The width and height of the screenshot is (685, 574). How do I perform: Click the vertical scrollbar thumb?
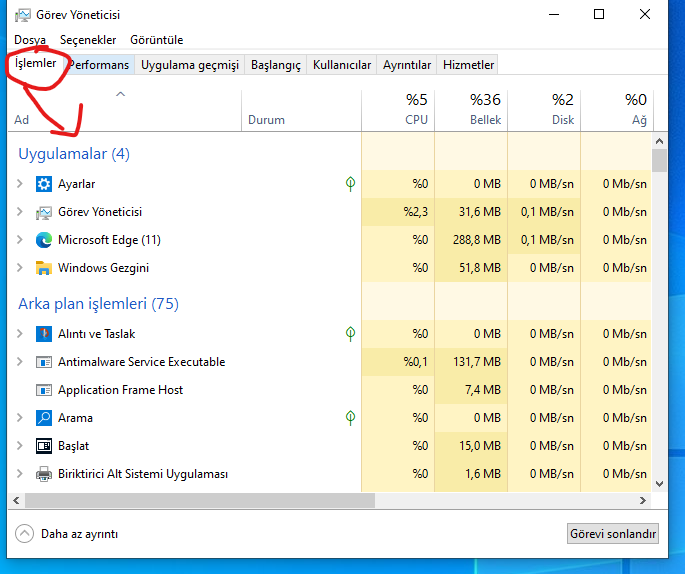[x=659, y=161]
